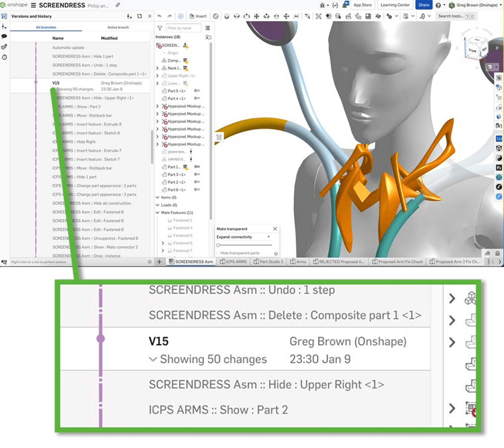Open the App Store
Viewport: 504px width, 448px height.
click(363, 5)
